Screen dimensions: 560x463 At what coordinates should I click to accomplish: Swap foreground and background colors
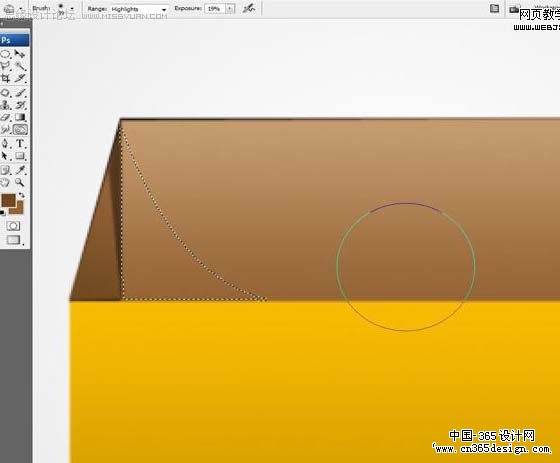pos(22,195)
